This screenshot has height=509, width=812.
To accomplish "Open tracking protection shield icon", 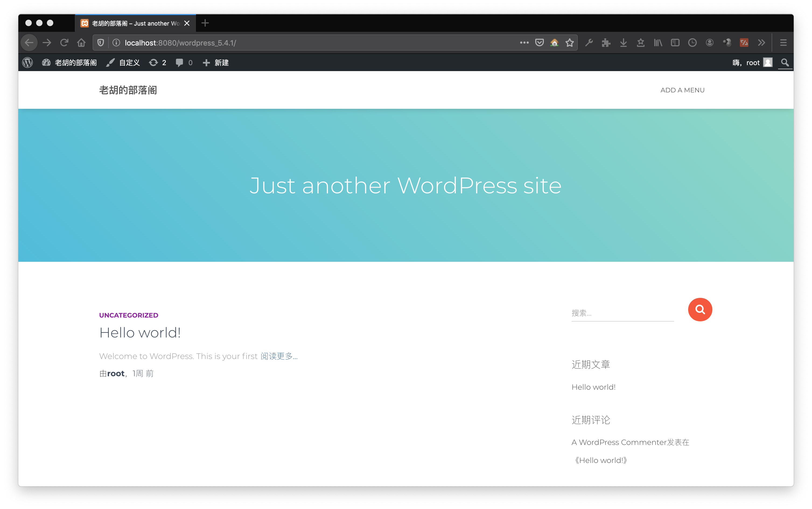I will tap(101, 43).
